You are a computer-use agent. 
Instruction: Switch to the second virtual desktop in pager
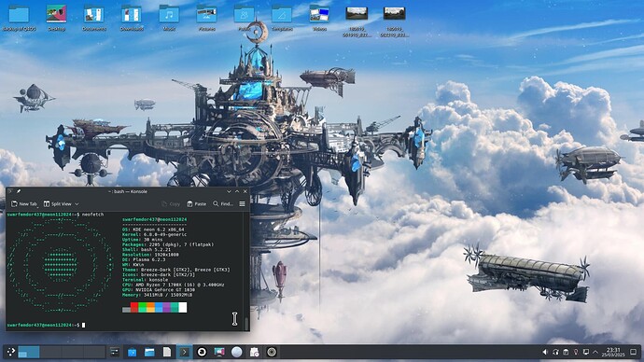50,352
